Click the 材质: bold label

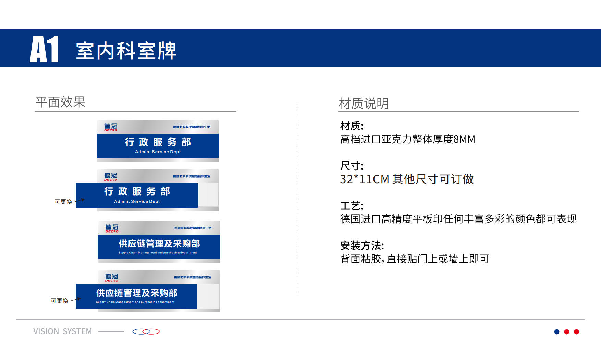(x=352, y=126)
